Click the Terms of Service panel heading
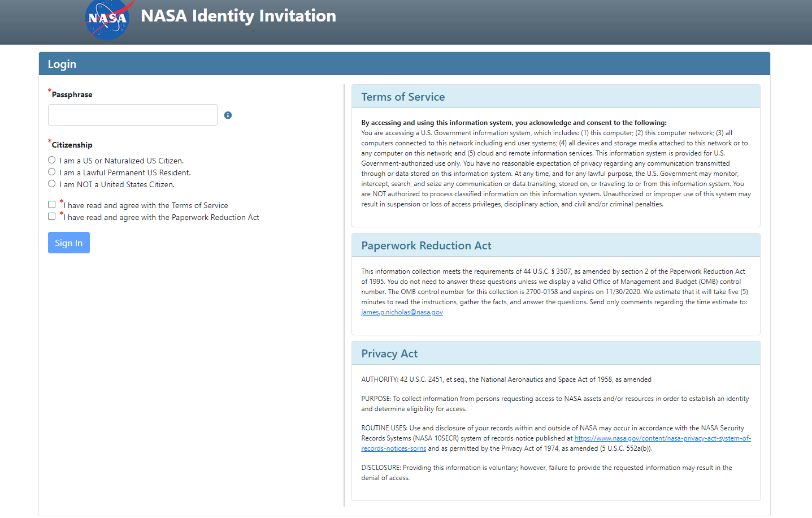The image size is (812, 518). 403,97
